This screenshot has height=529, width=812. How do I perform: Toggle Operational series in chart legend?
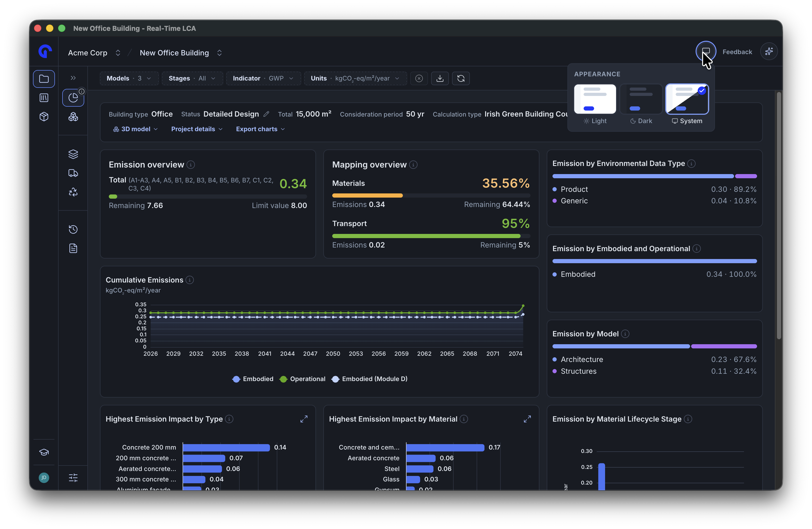click(302, 379)
